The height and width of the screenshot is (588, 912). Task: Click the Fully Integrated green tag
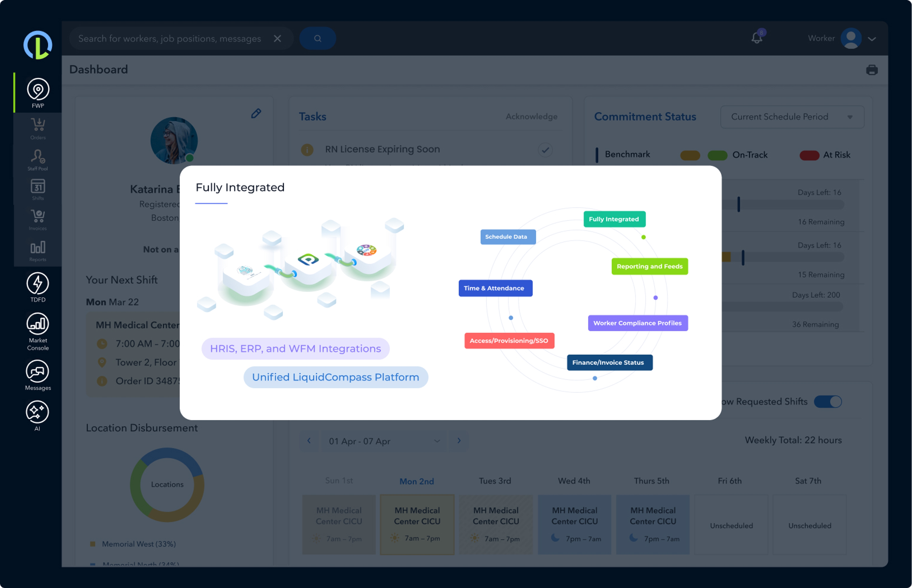click(614, 219)
